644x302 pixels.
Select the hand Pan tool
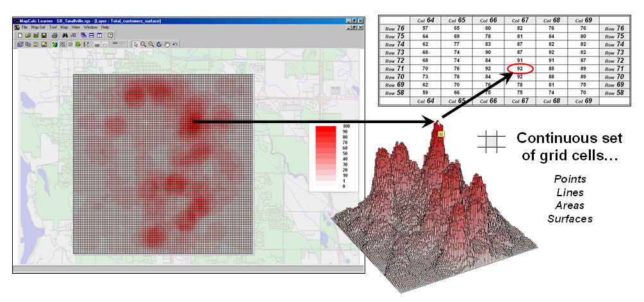pyautogui.click(x=167, y=44)
